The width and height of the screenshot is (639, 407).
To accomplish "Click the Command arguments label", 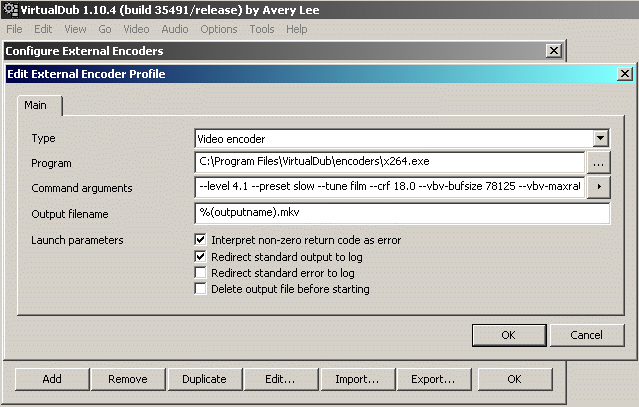I will point(82,188).
